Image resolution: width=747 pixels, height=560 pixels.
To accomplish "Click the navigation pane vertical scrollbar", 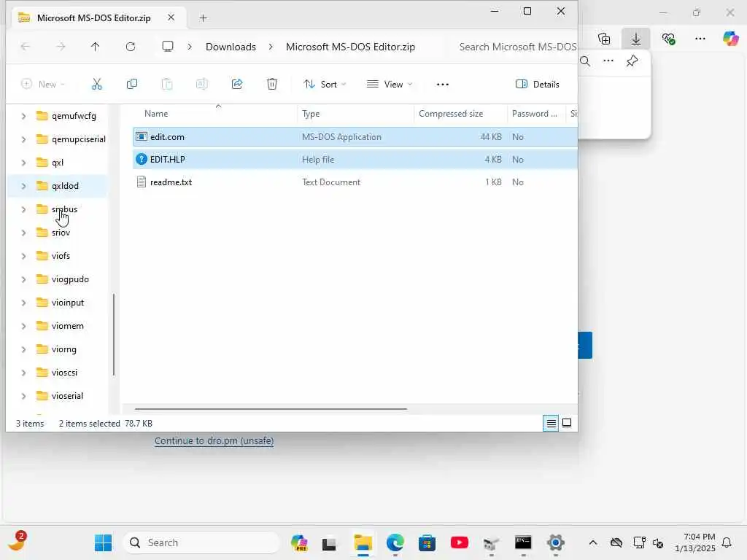I will pyautogui.click(x=114, y=335).
